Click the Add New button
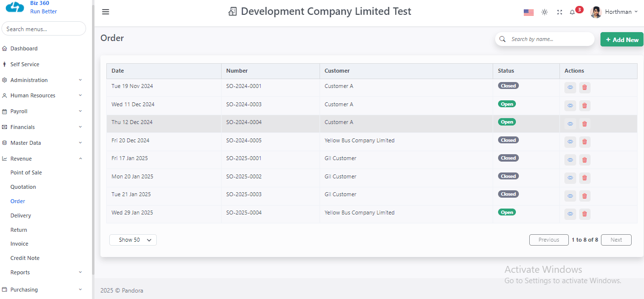The width and height of the screenshot is (644, 299). tap(622, 40)
